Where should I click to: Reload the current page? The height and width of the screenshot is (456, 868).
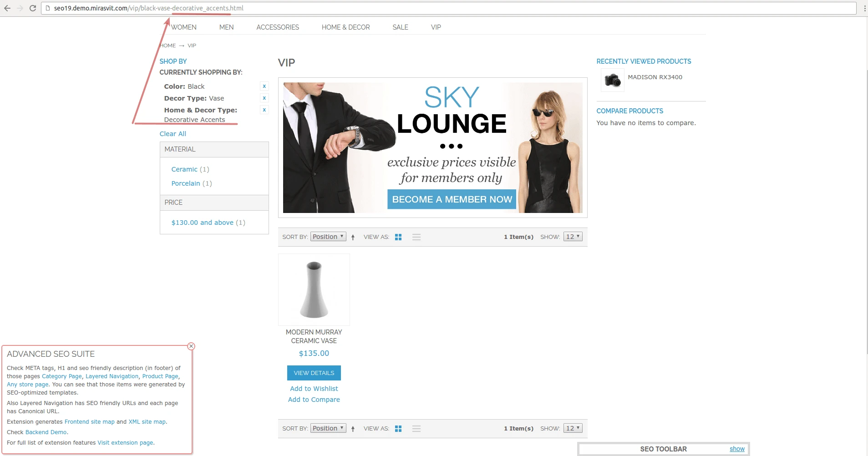[x=33, y=8]
